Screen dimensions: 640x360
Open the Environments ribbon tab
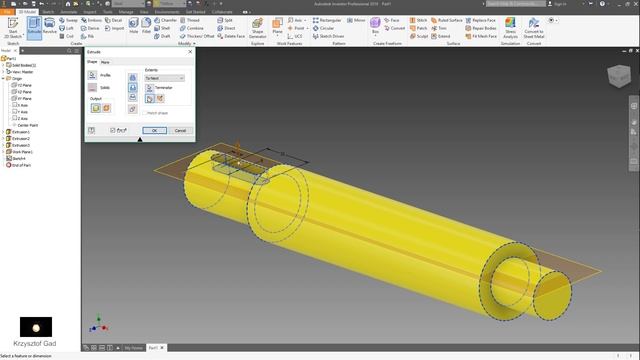(167, 12)
